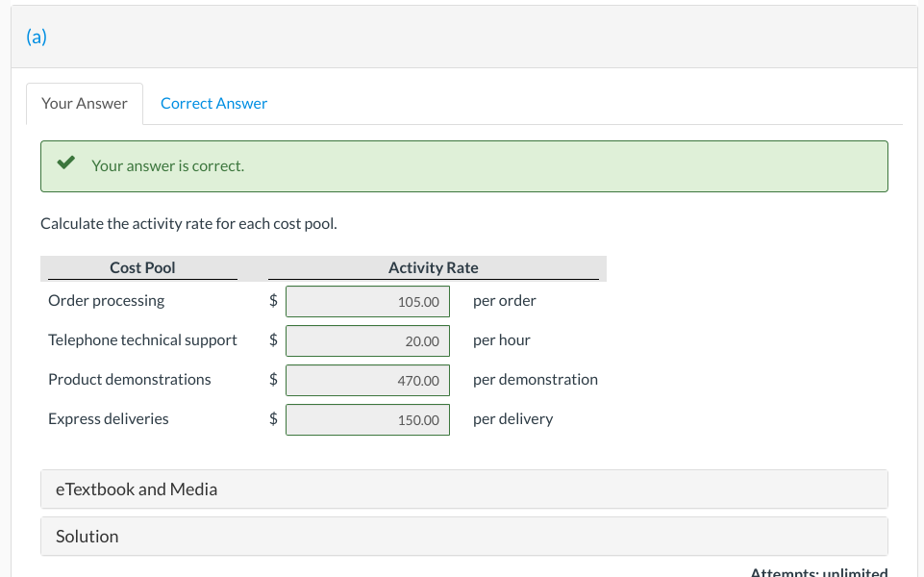924x577 pixels.
Task: Click the Product demonstrations row label
Action: point(129,380)
